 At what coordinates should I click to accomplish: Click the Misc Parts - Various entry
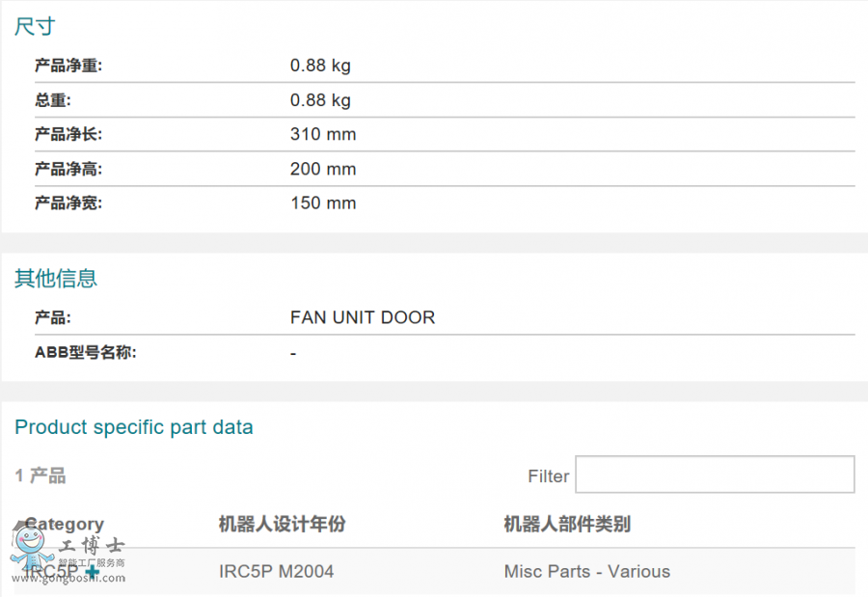point(587,571)
